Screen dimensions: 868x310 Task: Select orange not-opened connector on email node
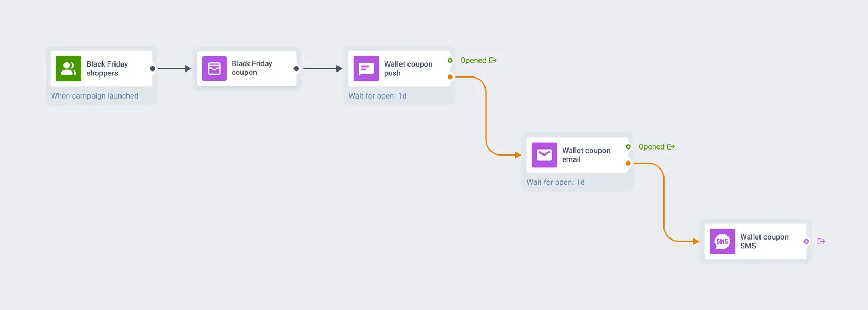coord(628,163)
